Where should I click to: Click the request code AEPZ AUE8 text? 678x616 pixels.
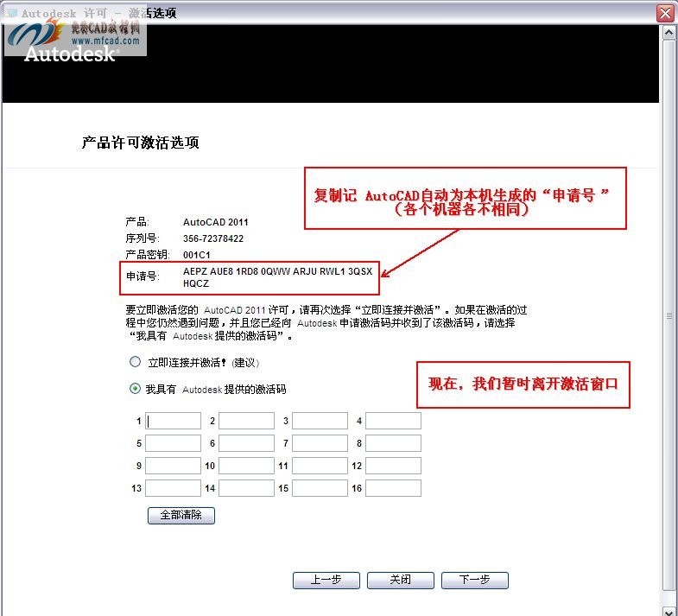277,277
